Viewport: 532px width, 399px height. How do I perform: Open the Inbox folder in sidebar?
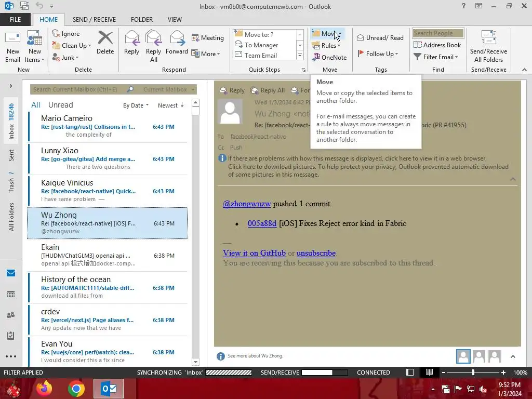coord(11,121)
